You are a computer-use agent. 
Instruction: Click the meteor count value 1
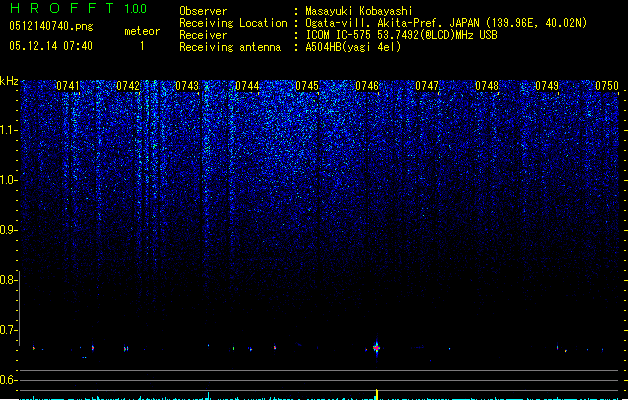pos(142,46)
